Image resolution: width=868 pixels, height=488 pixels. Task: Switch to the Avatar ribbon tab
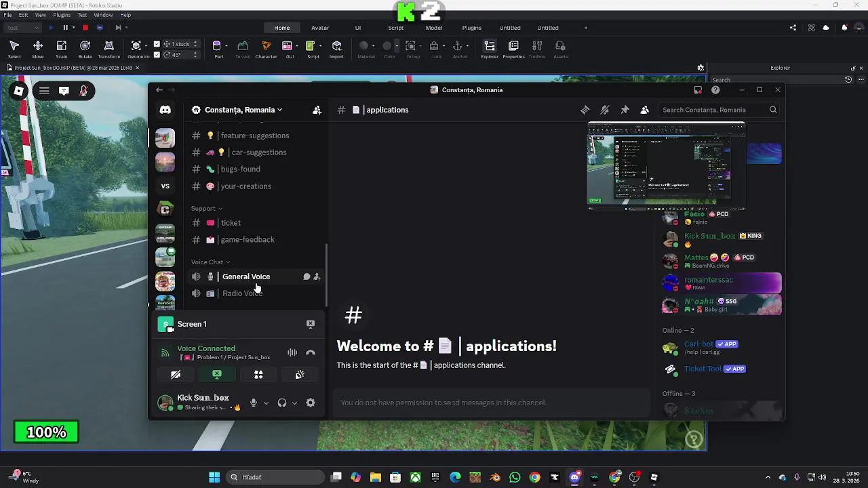click(320, 28)
